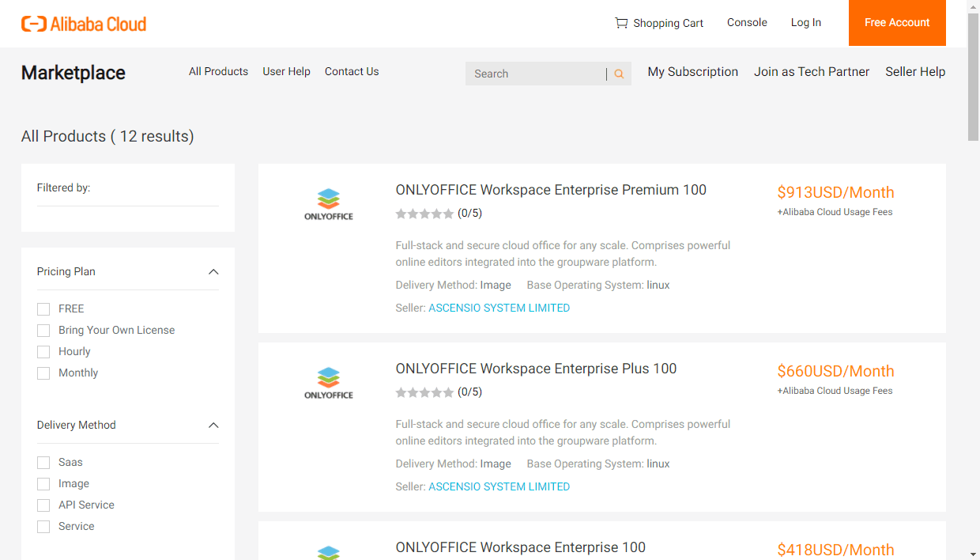This screenshot has width=980, height=560.
Task: Check the Monthly pricing filter
Action: coord(43,373)
